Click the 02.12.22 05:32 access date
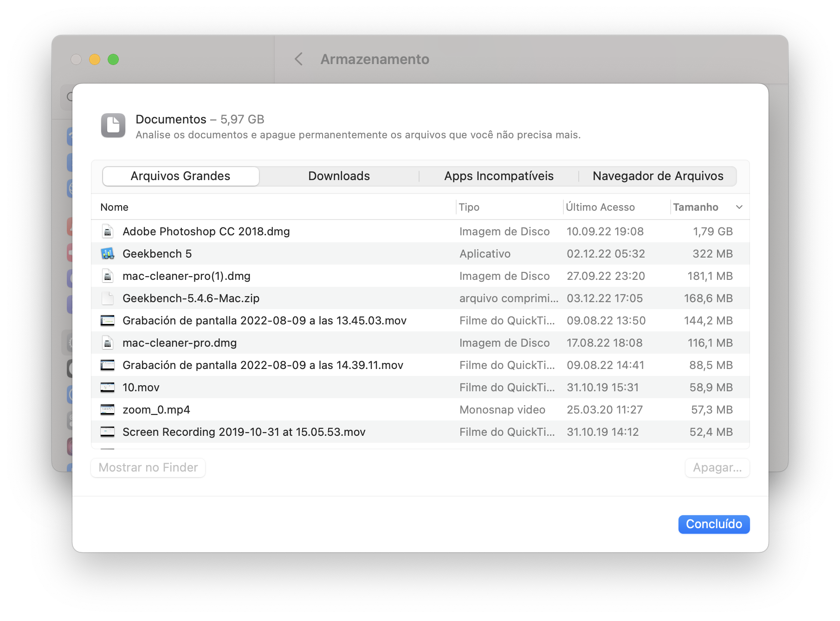The image size is (840, 621). (606, 253)
